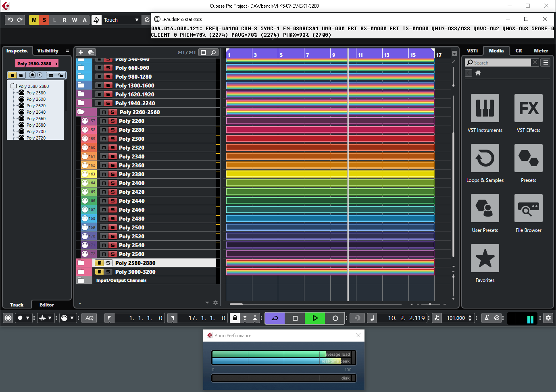This screenshot has height=392, width=556.
Task: Toggle the punch lock padlock button
Action: (x=235, y=318)
